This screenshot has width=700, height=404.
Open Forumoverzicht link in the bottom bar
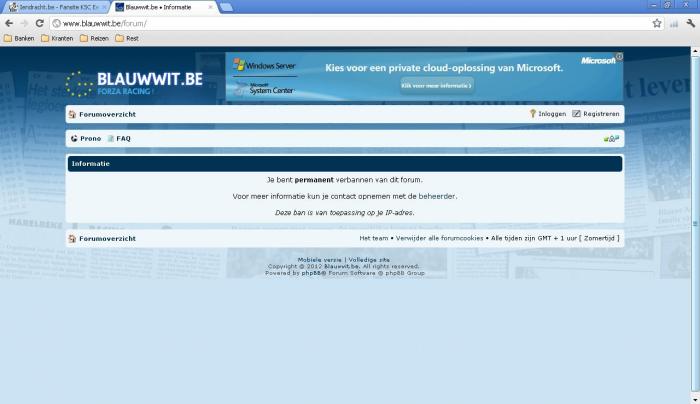tap(107, 238)
